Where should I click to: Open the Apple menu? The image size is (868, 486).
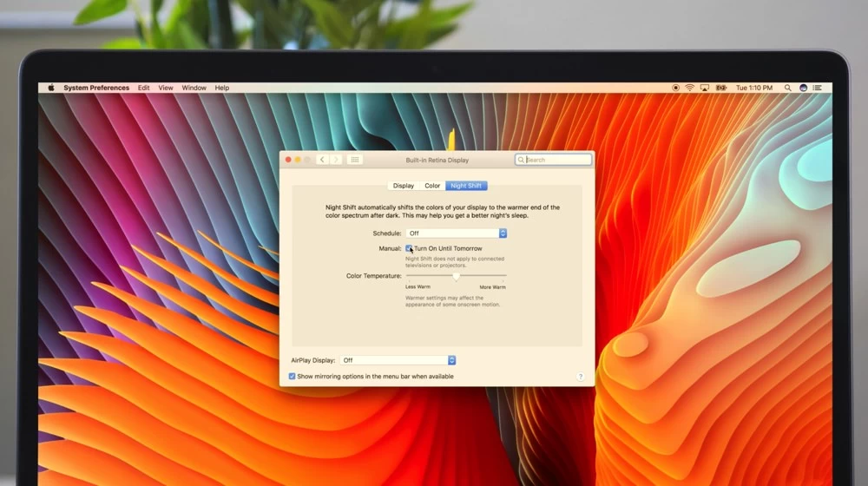(51, 88)
